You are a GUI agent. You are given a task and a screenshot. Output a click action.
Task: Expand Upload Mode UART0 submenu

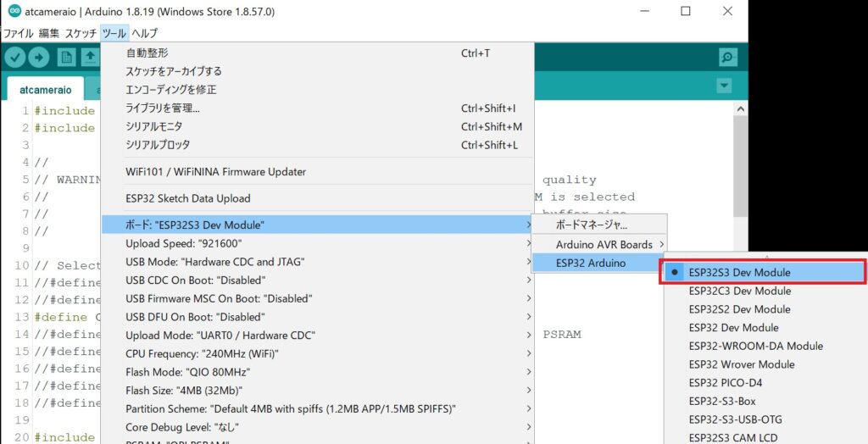(x=317, y=336)
